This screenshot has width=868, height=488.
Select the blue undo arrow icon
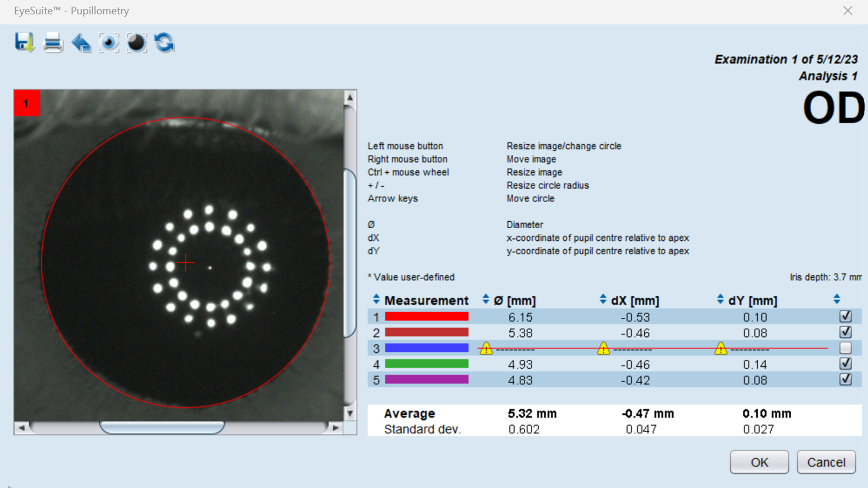tap(81, 43)
